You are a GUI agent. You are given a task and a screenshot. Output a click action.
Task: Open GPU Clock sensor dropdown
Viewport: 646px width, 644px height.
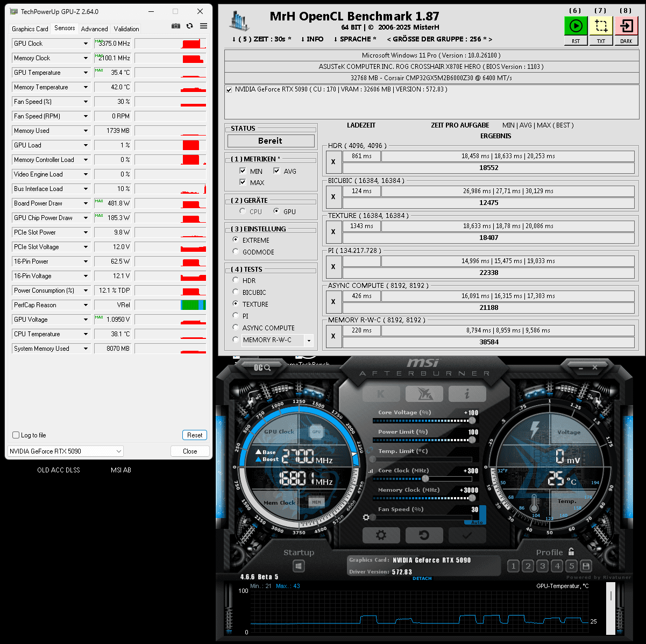pyautogui.click(x=86, y=44)
